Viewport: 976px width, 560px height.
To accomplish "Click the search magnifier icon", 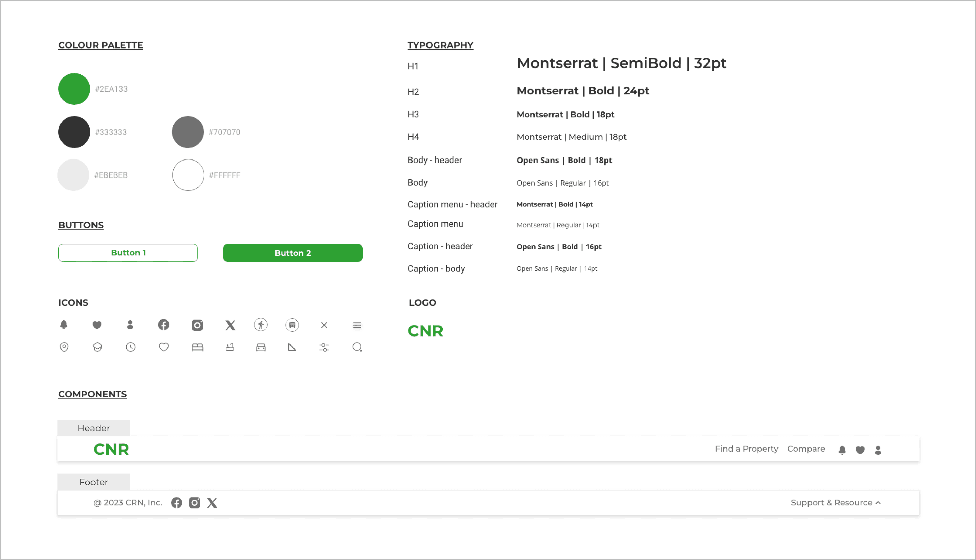I will [x=357, y=347].
